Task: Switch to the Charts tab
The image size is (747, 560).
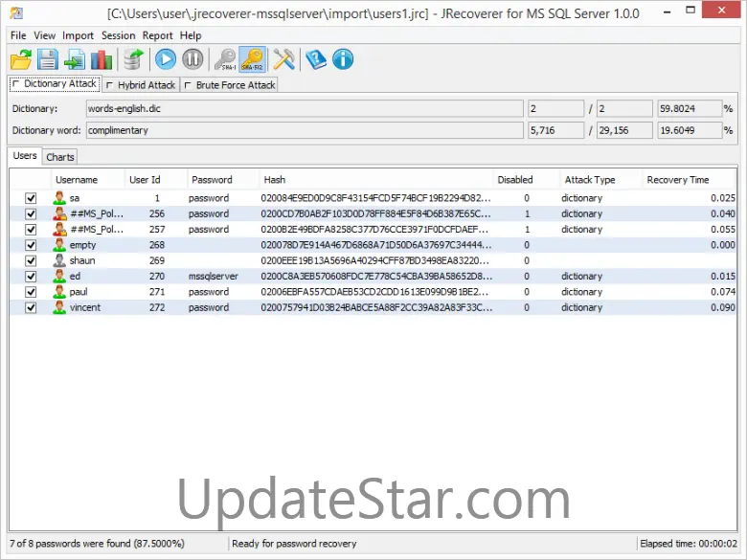Action: pos(60,157)
